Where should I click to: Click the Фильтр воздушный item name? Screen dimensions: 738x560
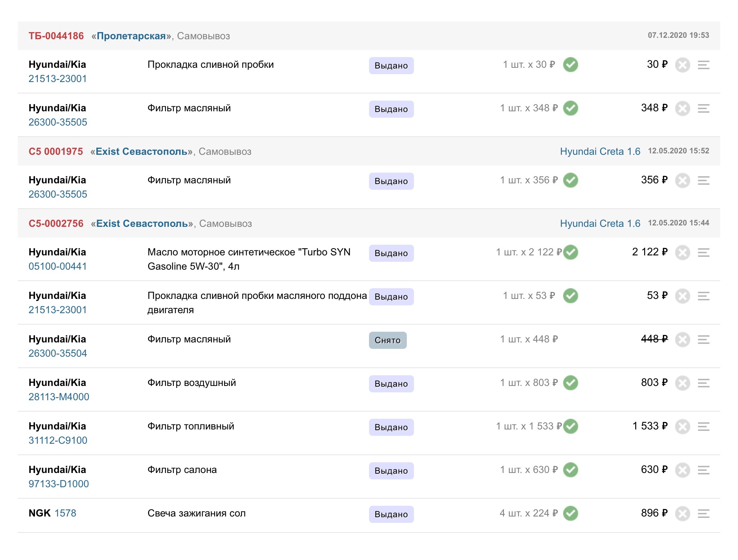192,383
